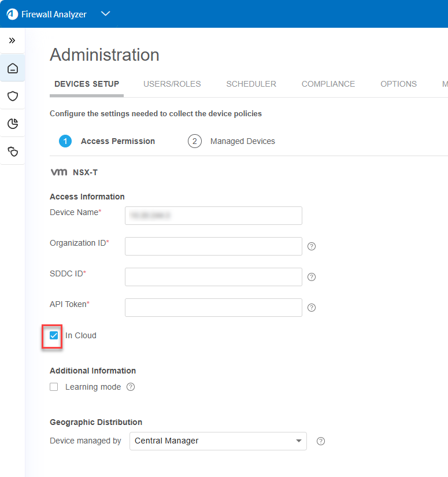Click the help icon beside API Token

click(312, 308)
